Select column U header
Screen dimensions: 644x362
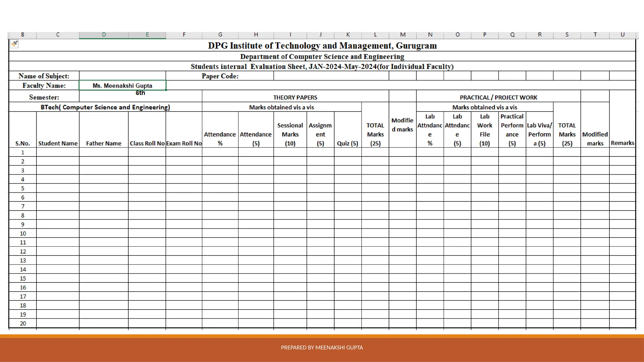(x=622, y=35)
